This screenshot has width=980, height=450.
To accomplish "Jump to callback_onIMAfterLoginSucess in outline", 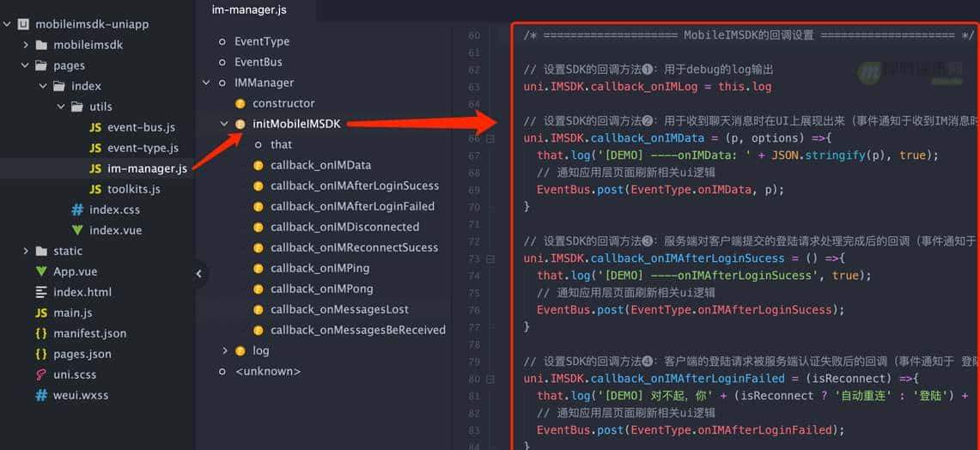I will pos(355,185).
